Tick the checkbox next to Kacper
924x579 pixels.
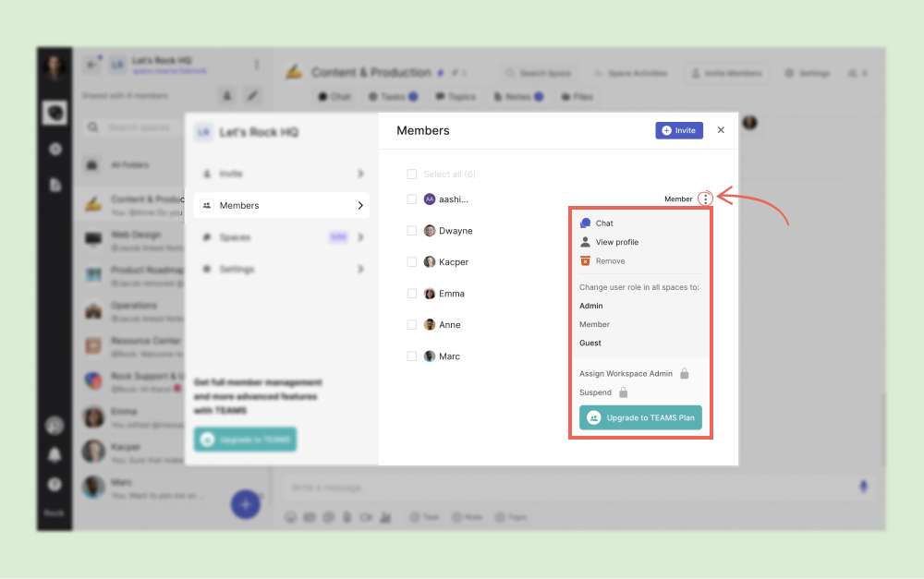pos(412,261)
